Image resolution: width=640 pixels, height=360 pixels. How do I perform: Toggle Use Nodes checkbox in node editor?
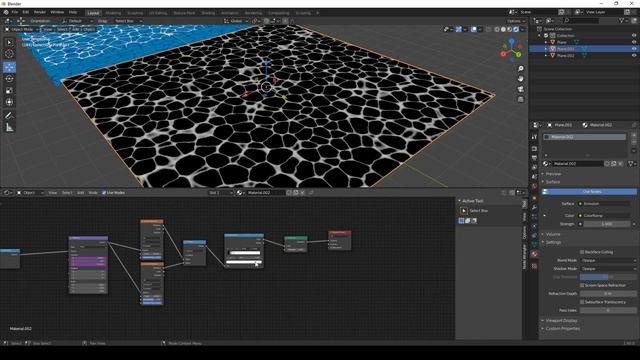[104, 193]
